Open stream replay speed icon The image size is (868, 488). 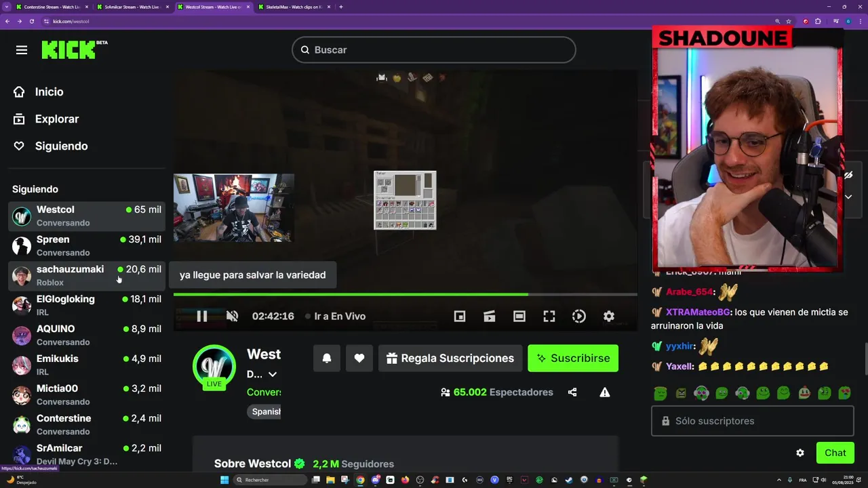click(x=579, y=316)
